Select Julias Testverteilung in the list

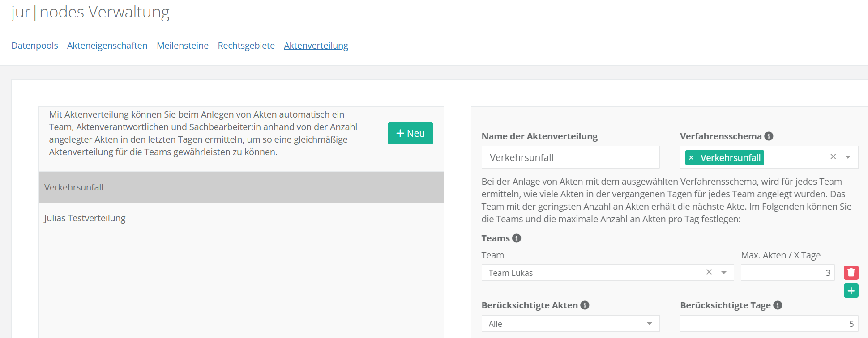(85, 218)
